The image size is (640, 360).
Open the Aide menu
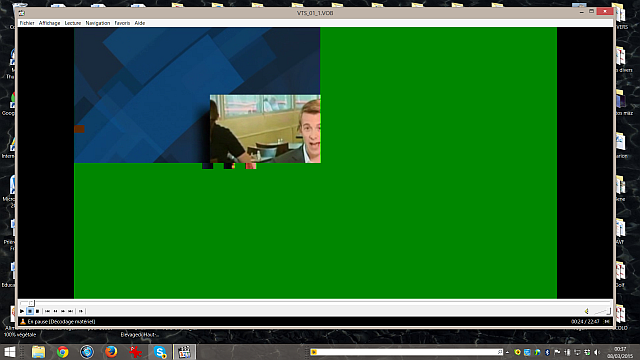pos(140,23)
